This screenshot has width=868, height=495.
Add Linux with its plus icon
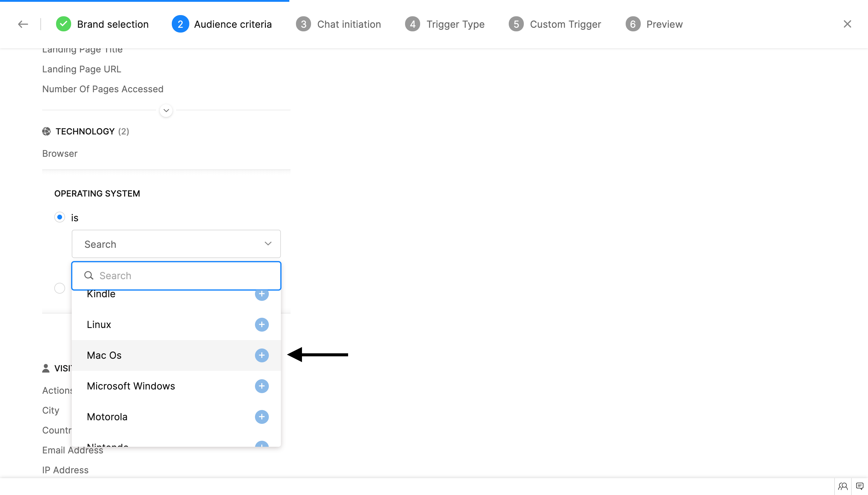click(x=261, y=325)
